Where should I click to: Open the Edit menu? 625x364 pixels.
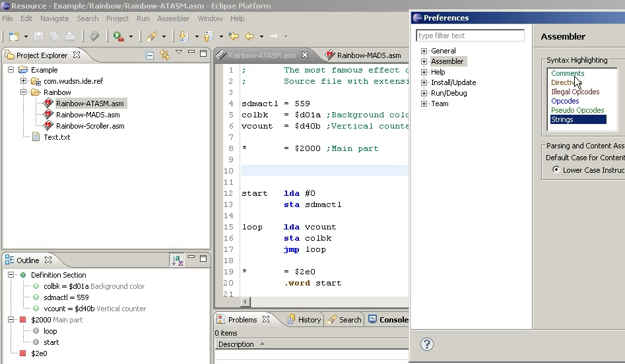point(26,18)
